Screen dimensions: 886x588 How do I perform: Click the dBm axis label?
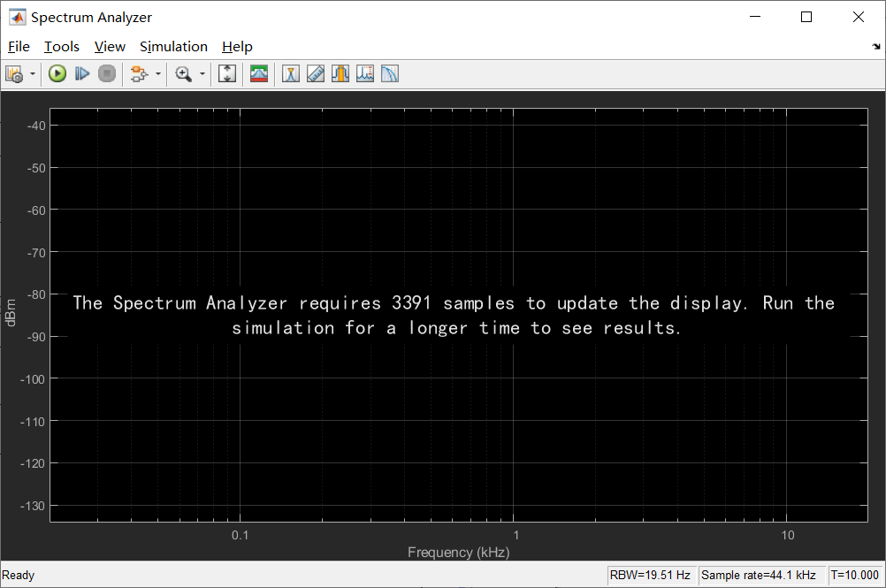11,312
